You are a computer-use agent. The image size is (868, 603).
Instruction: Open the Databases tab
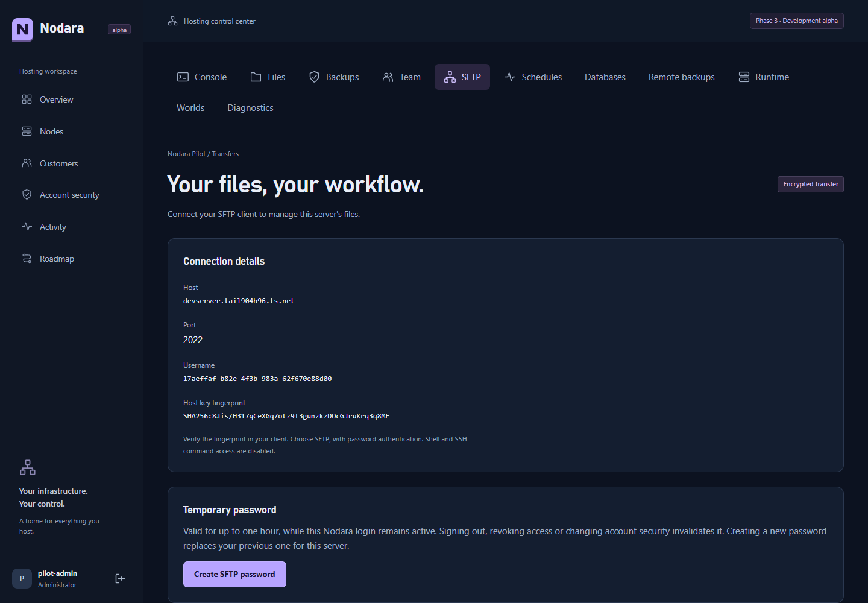coord(605,77)
